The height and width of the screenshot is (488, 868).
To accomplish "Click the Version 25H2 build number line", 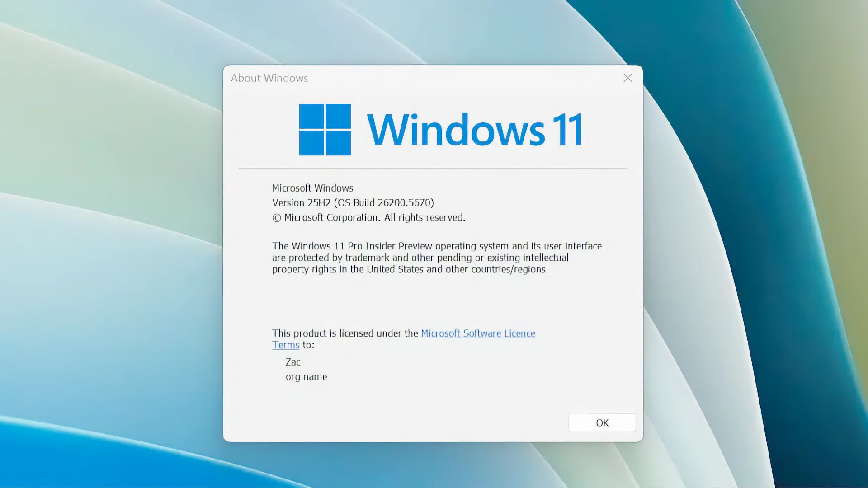I will [353, 203].
